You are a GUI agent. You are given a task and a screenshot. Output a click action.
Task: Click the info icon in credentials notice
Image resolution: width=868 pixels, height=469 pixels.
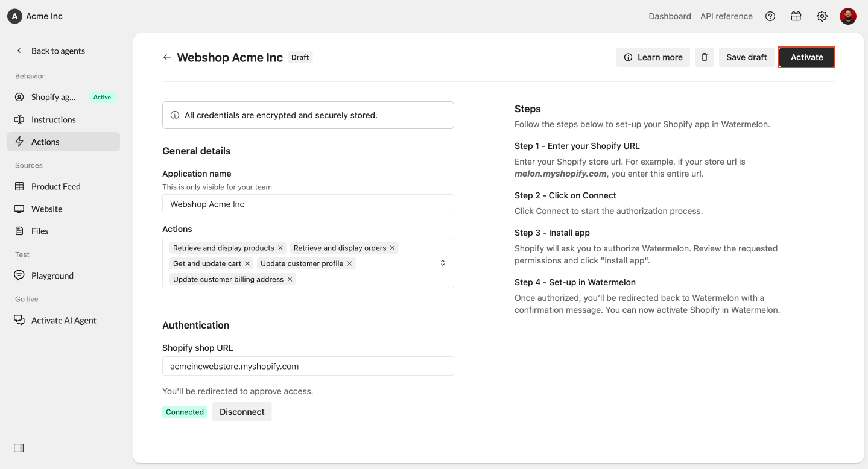click(175, 115)
